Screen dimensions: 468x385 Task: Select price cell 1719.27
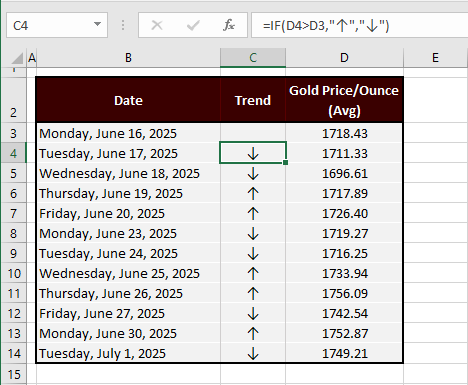(x=344, y=233)
